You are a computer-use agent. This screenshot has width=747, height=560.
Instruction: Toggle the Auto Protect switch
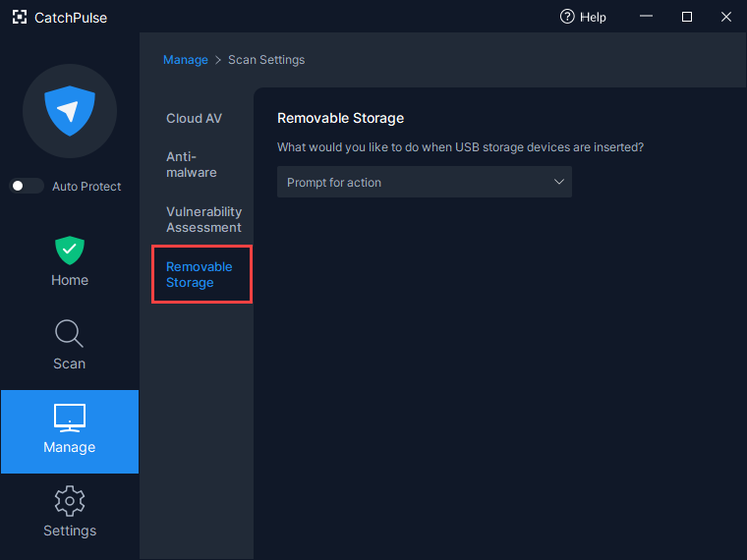click(x=27, y=186)
